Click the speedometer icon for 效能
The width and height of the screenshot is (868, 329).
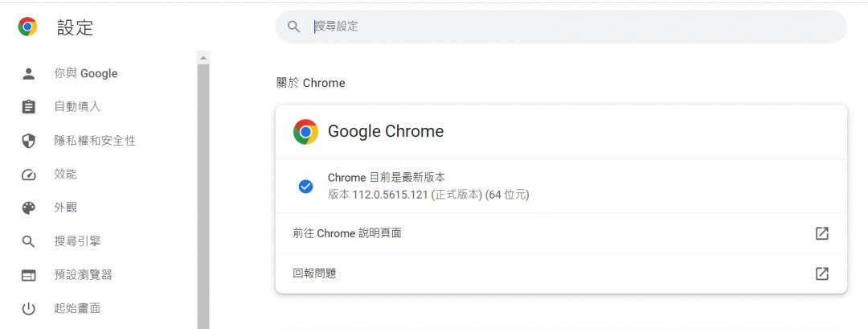29,175
